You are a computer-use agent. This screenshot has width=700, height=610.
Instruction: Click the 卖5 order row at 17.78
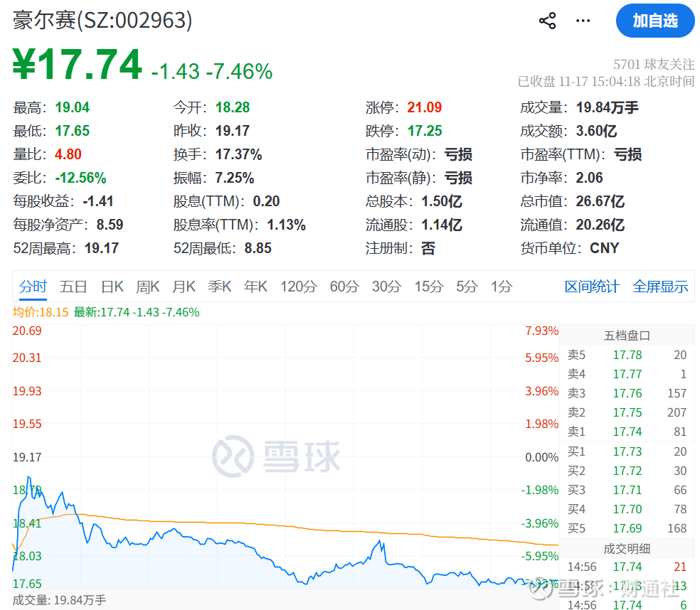tap(627, 355)
